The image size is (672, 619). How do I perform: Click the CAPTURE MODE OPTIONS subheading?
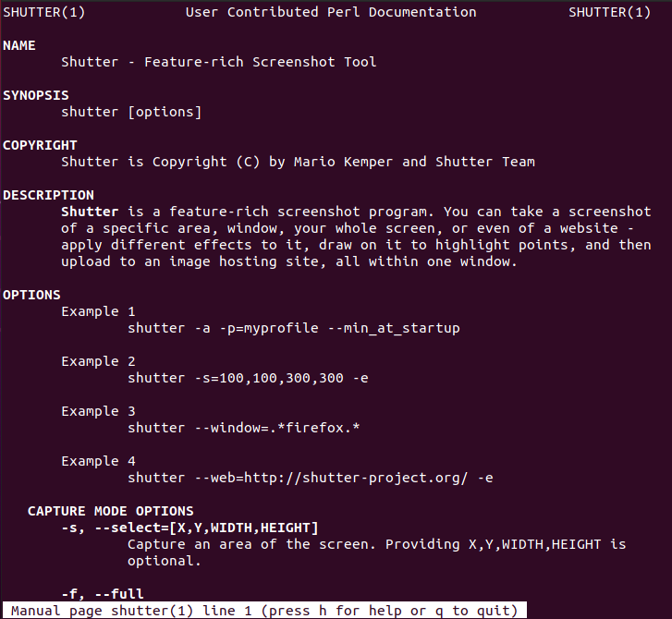pyautogui.click(x=111, y=511)
